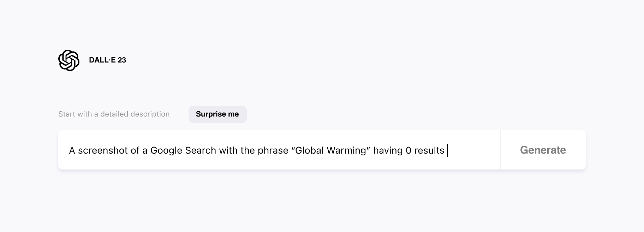Click on "Global Warming" in the prompt text
Image resolution: width=644 pixels, height=232 pixels.
(331, 150)
